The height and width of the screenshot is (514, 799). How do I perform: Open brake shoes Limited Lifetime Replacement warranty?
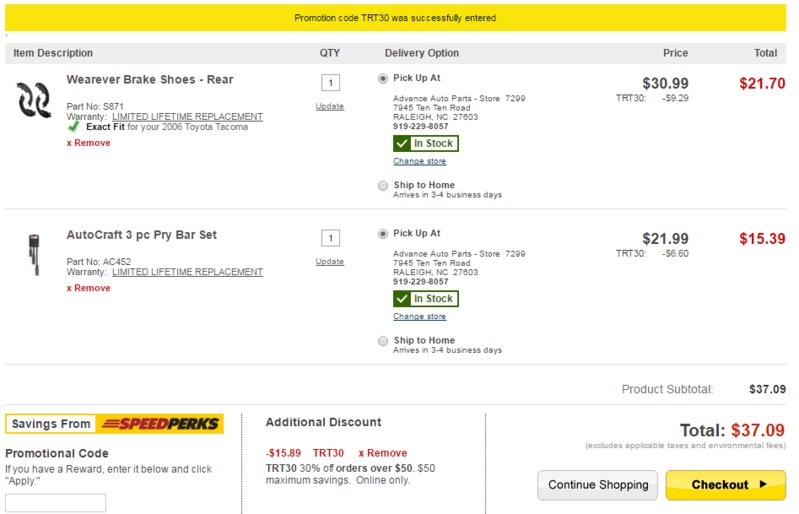coord(188,117)
